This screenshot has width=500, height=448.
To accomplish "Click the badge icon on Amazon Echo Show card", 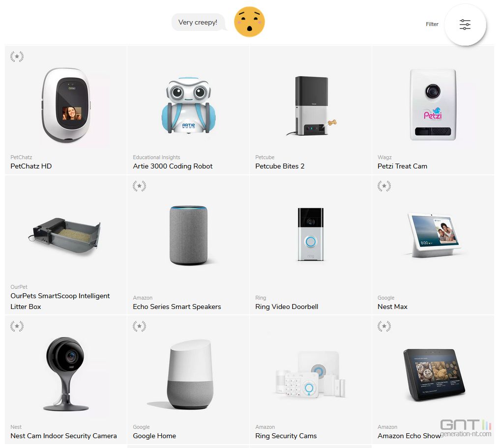I will (x=384, y=326).
